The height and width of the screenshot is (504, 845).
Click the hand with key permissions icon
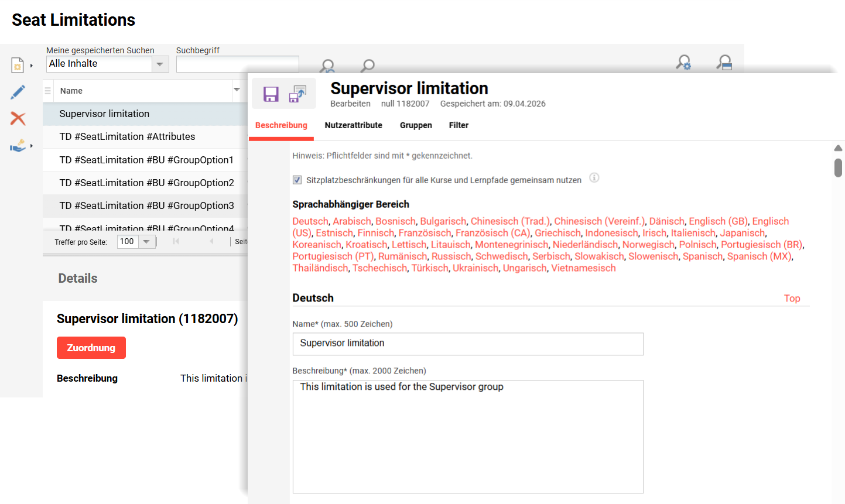[x=18, y=145]
